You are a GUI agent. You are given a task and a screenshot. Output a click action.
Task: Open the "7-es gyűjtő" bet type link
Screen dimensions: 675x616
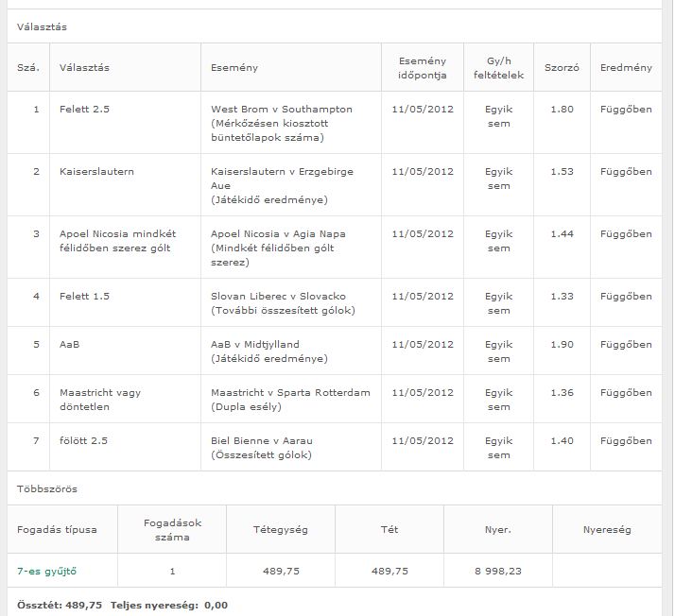(46, 571)
